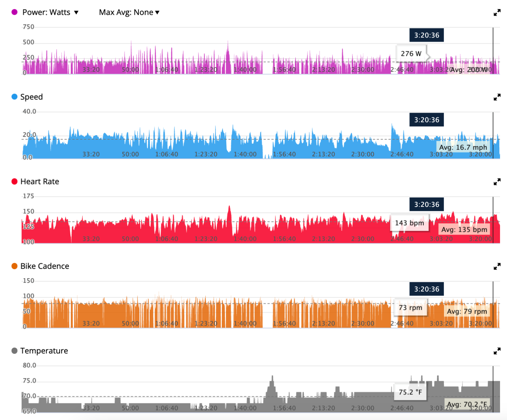The height and width of the screenshot is (420, 507).
Task: Click the magenta Power color dot
Action: pos(14,12)
